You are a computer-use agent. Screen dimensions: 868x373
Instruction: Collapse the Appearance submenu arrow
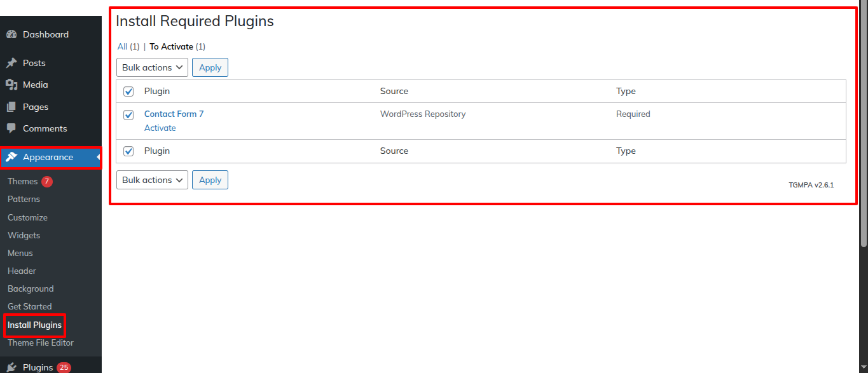coord(99,157)
